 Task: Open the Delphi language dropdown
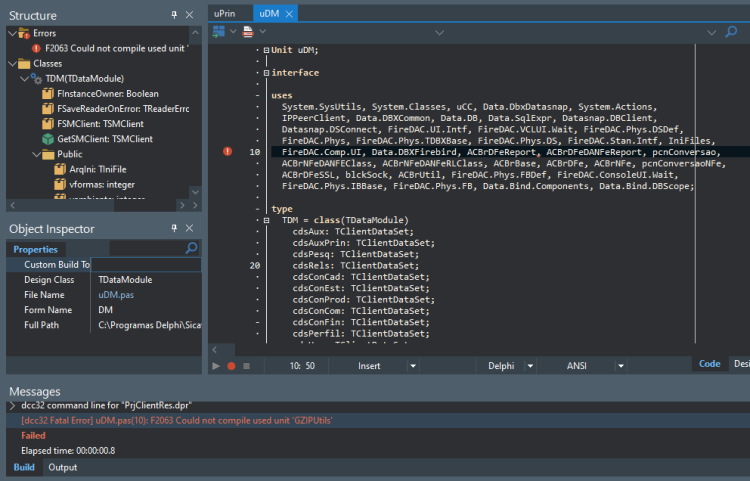pyautogui.click(x=530, y=366)
